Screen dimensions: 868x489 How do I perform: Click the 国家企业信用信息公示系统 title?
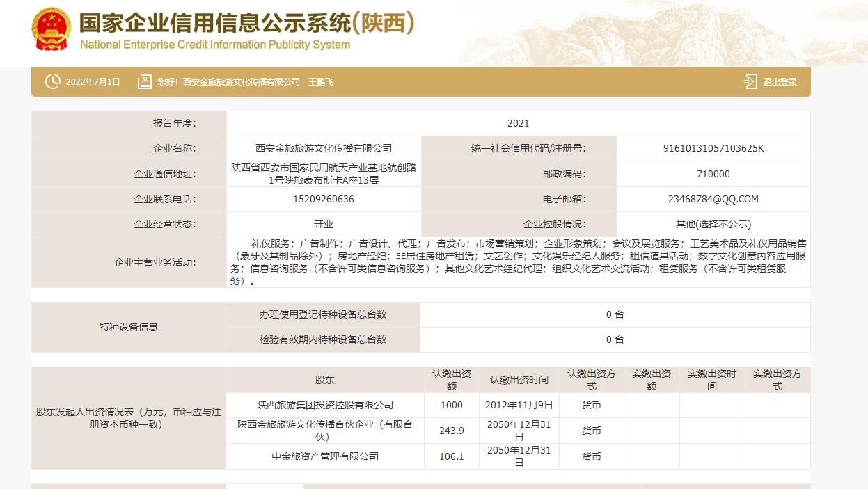pos(246,23)
